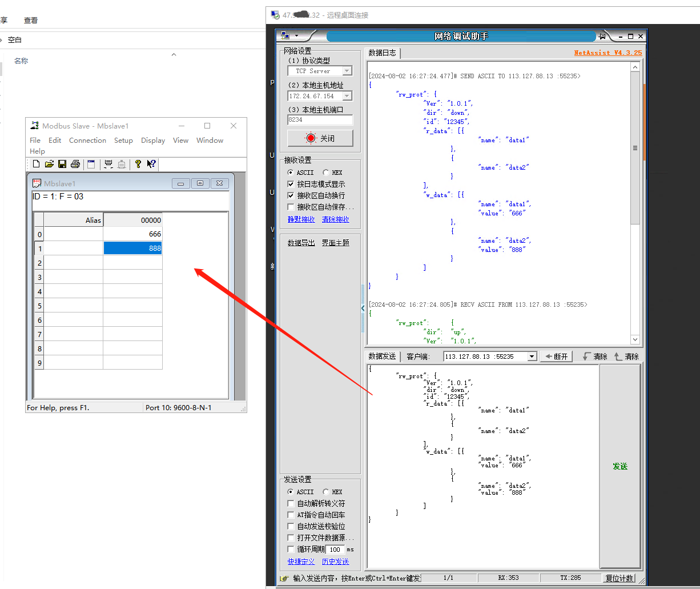Uncheck 按日志模式显示 checkbox
Image resolution: width=700 pixels, height=589 pixels.
(291, 185)
